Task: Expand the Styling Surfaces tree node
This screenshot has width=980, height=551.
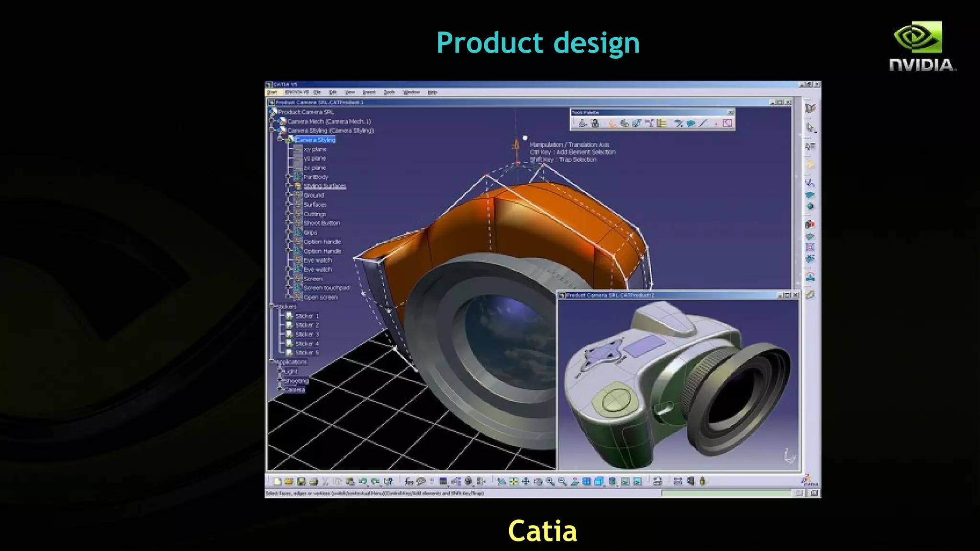Action: pyautogui.click(x=289, y=186)
